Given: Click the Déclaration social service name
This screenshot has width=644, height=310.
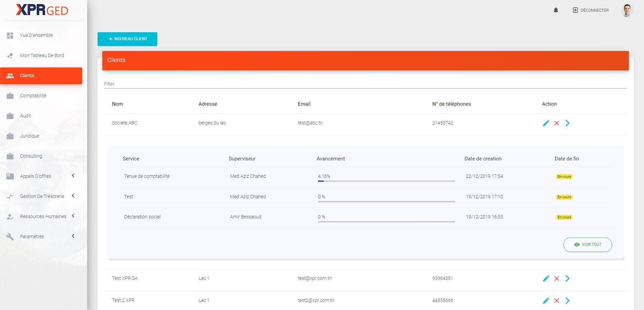Looking at the screenshot, I should [x=142, y=217].
